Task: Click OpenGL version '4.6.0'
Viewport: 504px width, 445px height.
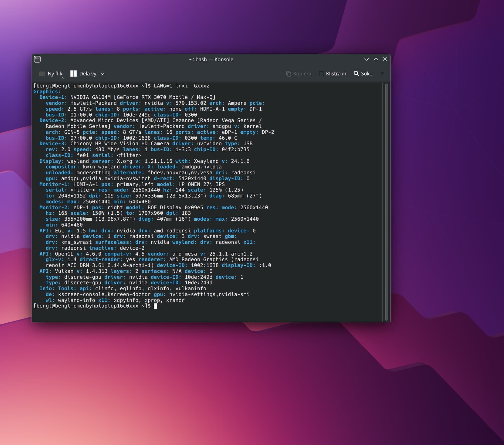Action: click(93, 254)
